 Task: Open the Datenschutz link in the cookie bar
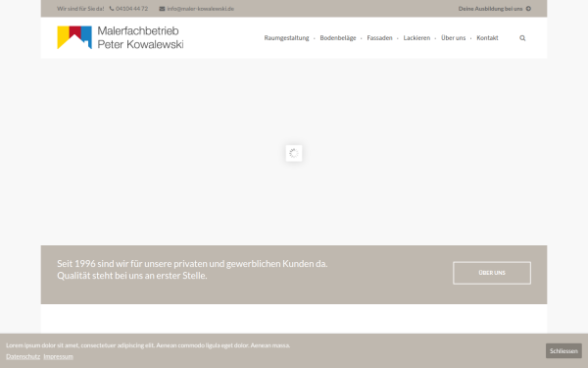point(23,357)
